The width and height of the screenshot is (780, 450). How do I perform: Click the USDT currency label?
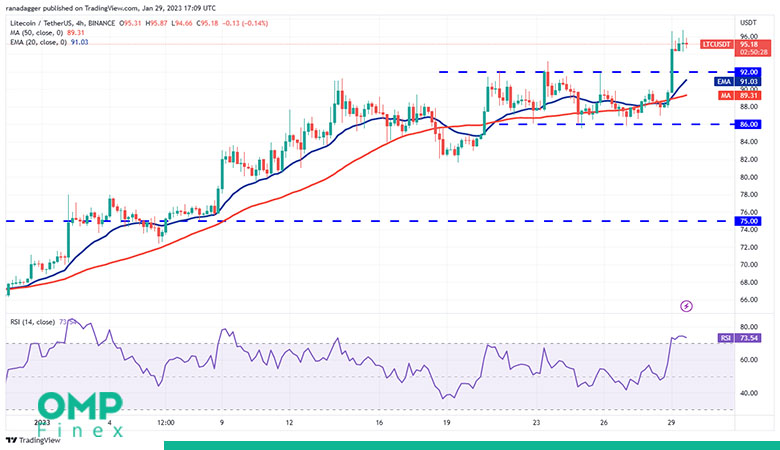748,23
